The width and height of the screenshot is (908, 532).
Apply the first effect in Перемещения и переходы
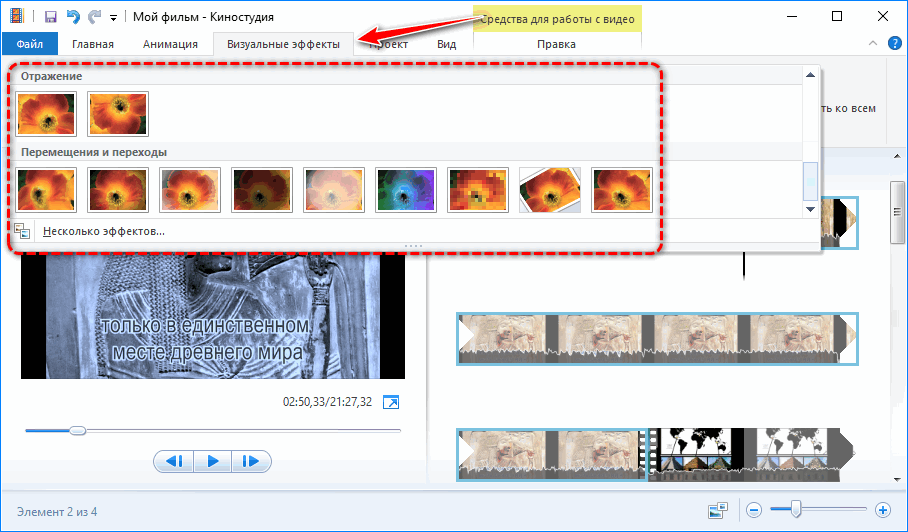(x=46, y=190)
